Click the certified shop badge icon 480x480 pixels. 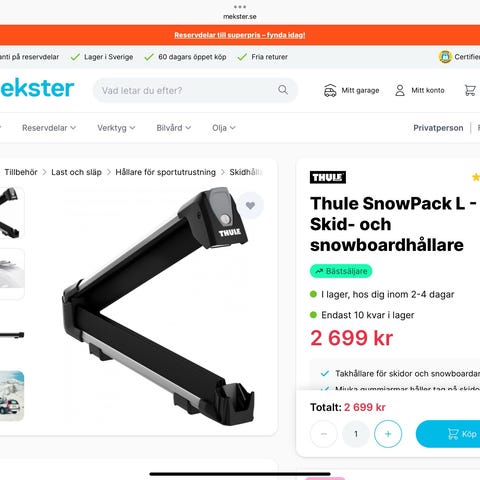point(445,57)
